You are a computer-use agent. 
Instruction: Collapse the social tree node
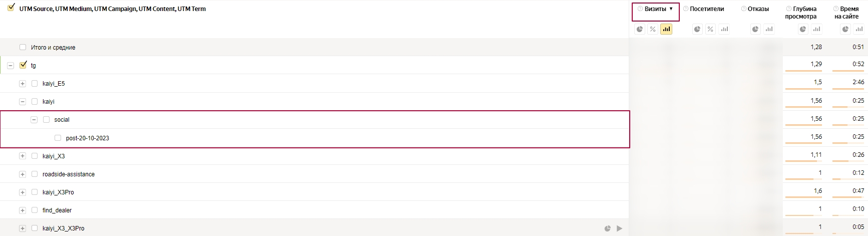[34, 120]
